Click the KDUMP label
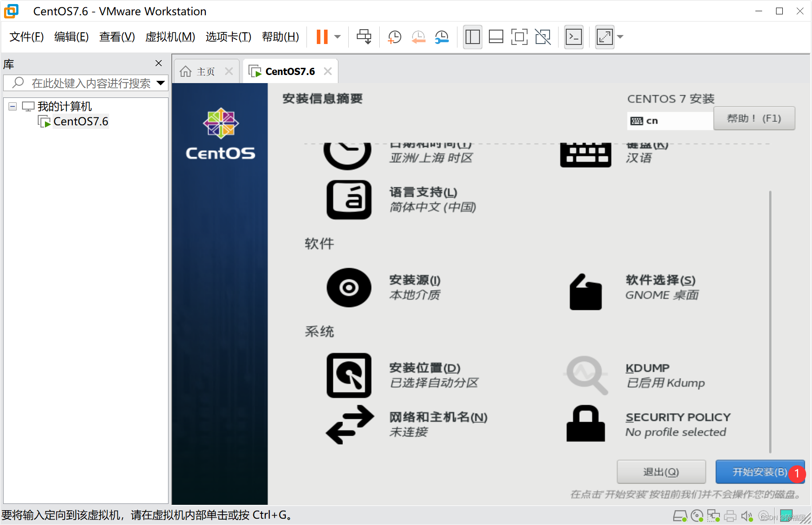Viewport: 812px width, 525px height. 648,368
